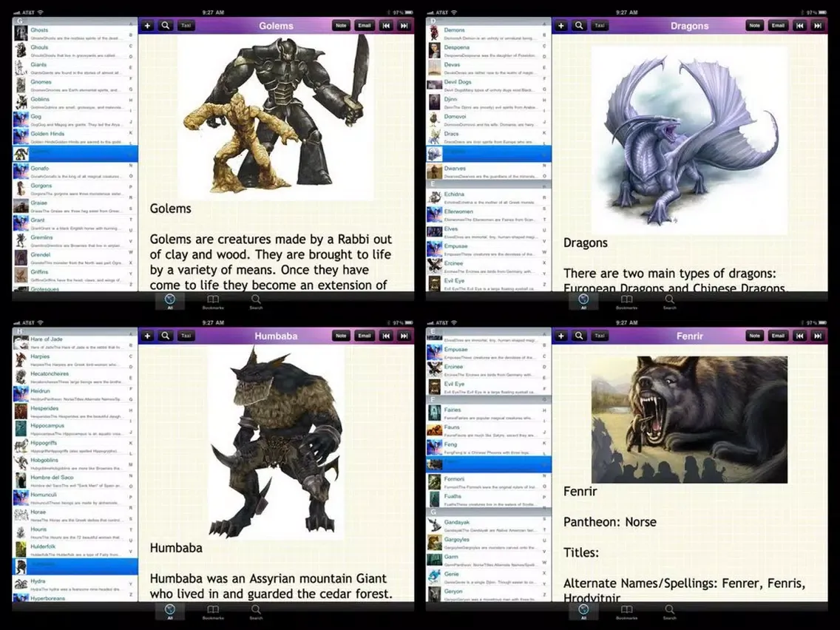Open the Elves entry on the Dragons screen

click(x=484, y=232)
